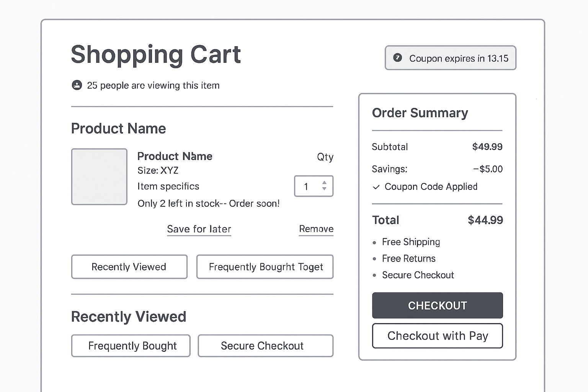This screenshot has width=588, height=392.
Task: Click the checkmark next to Coupon Code Applied
Action: (376, 187)
